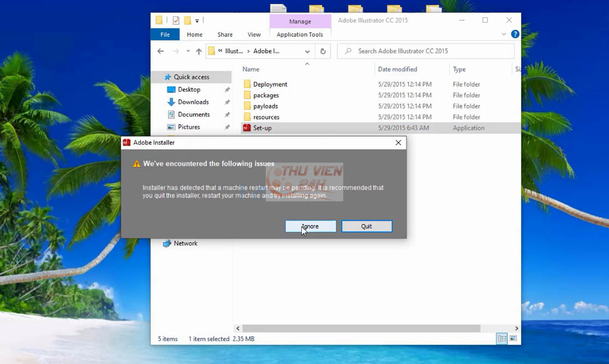Viewport: 609px width, 364px height.
Task: Sort files by the Type column
Action: pyautogui.click(x=459, y=69)
